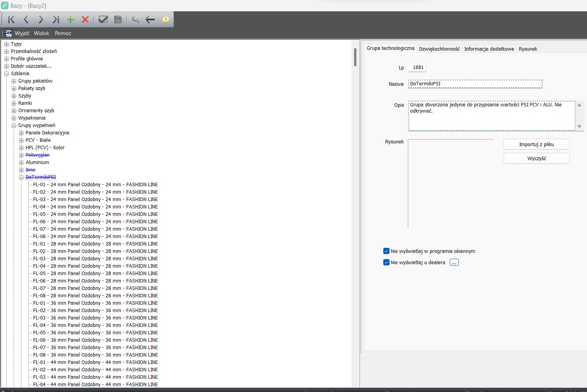Click the black back arrow icon
Viewport: 587px width, 392px height.
[150, 19]
